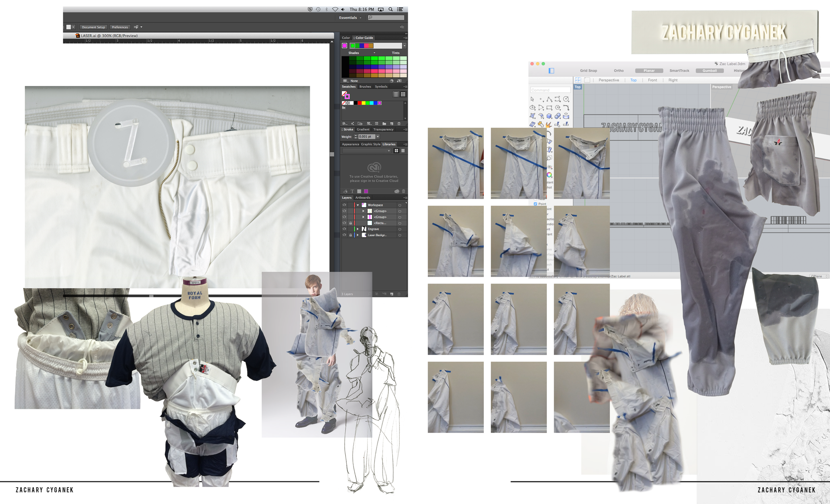Image resolution: width=830 pixels, height=504 pixels.
Task: Select the Rhino box solid tool
Action: (549, 116)
